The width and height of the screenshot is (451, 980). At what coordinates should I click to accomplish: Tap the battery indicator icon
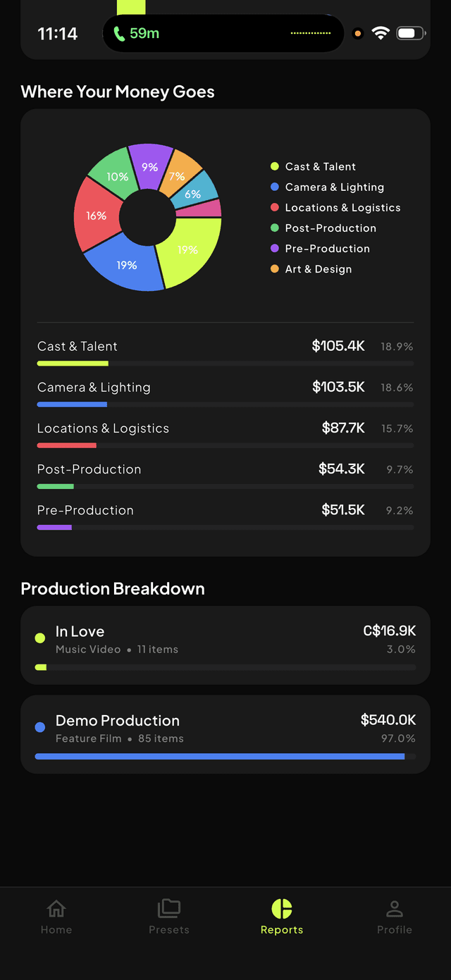(409, 32)
